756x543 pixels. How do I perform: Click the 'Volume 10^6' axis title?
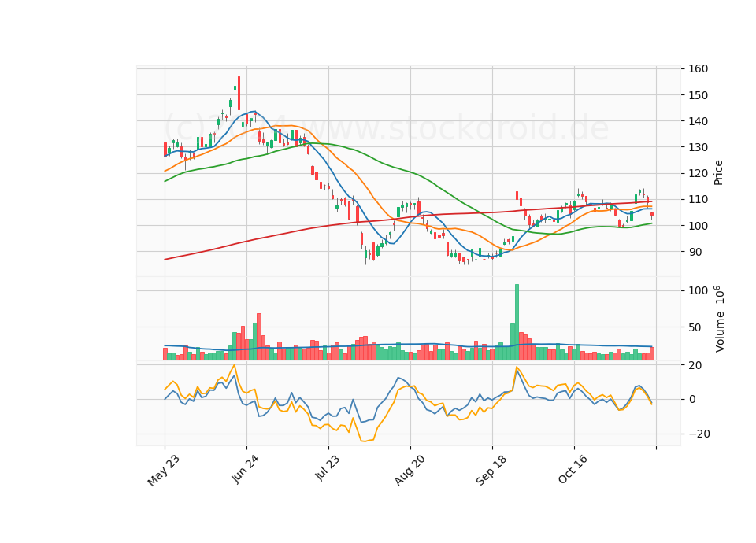pos(719,319)
